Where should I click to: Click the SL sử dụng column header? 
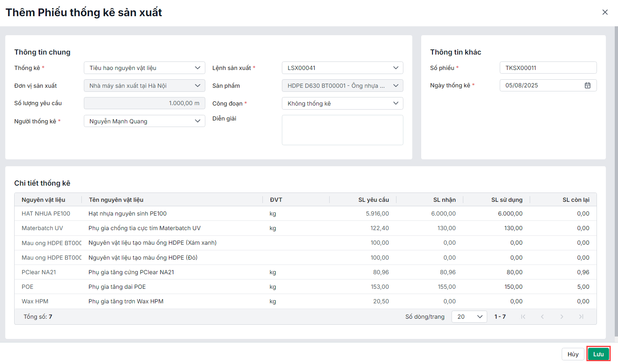[507, 200]
